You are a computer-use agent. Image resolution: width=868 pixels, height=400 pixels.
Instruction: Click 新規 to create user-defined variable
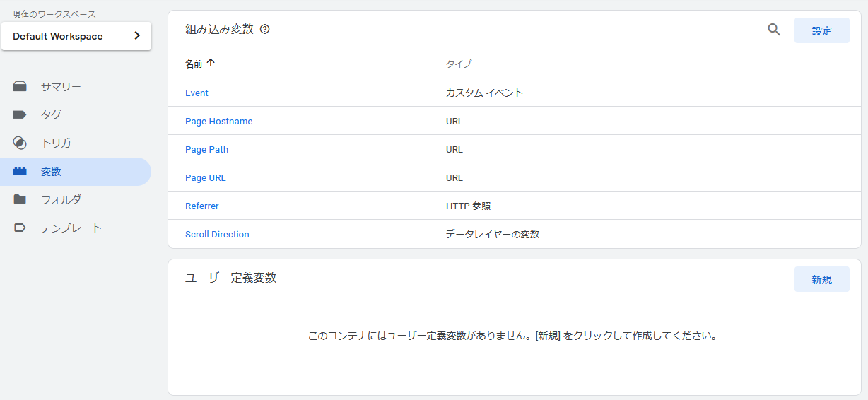(822, 280)
